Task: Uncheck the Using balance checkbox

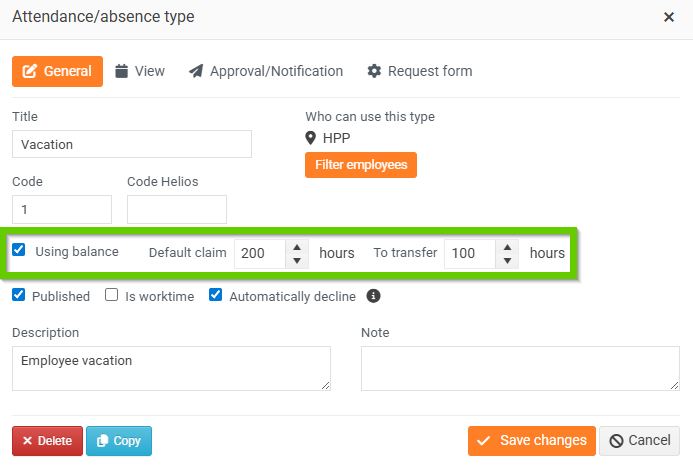Action: point(19,252)
